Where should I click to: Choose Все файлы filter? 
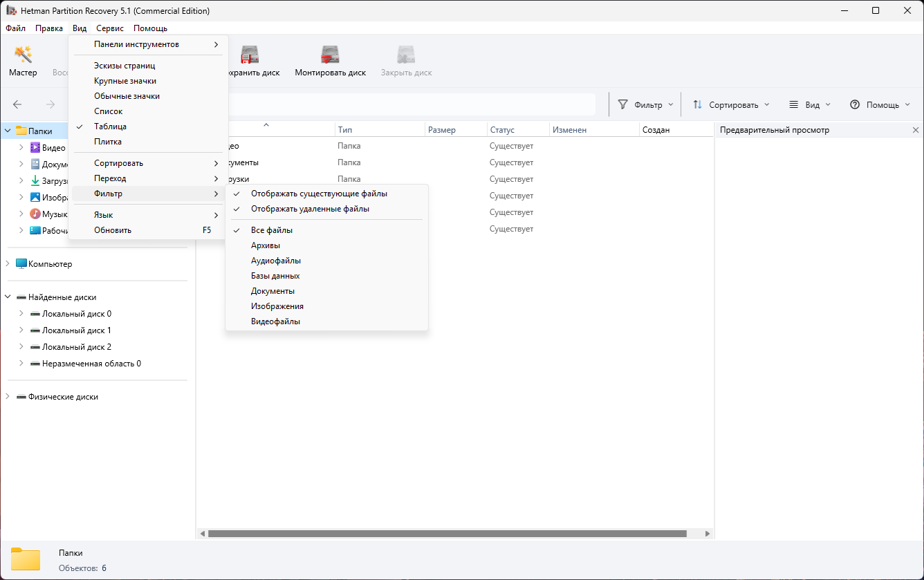click(326, 230)
